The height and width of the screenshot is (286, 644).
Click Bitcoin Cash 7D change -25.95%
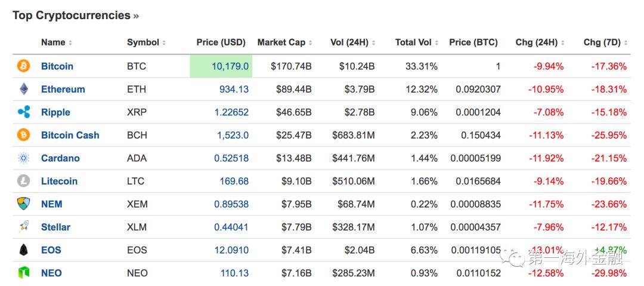609,135
